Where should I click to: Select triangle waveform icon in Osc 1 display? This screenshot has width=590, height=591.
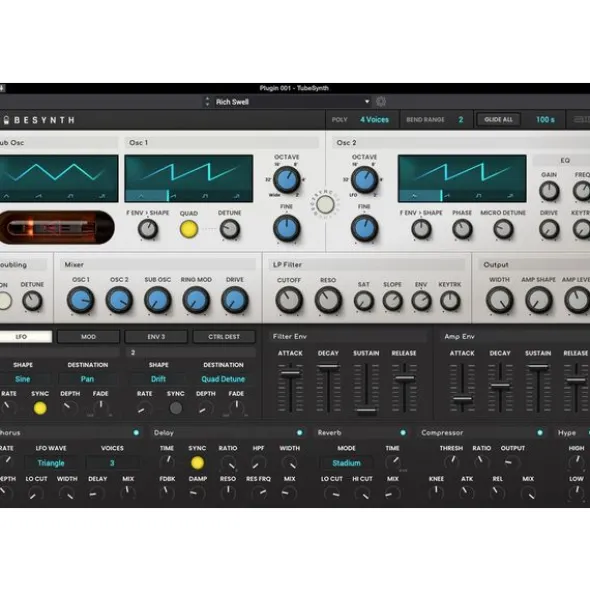coord(141,196)
